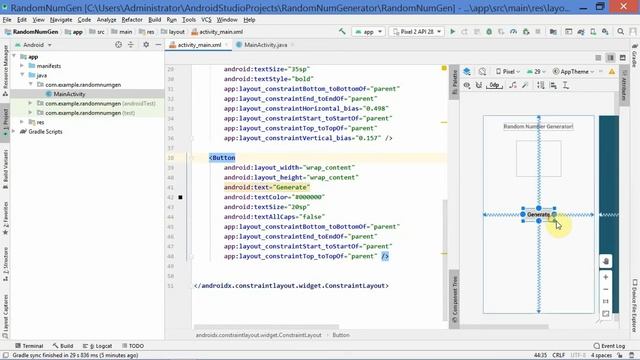Open the File menu
Image resolution: width=640 pixels, height=360 pixels.
pyautogui.click(x=7, y=20)
